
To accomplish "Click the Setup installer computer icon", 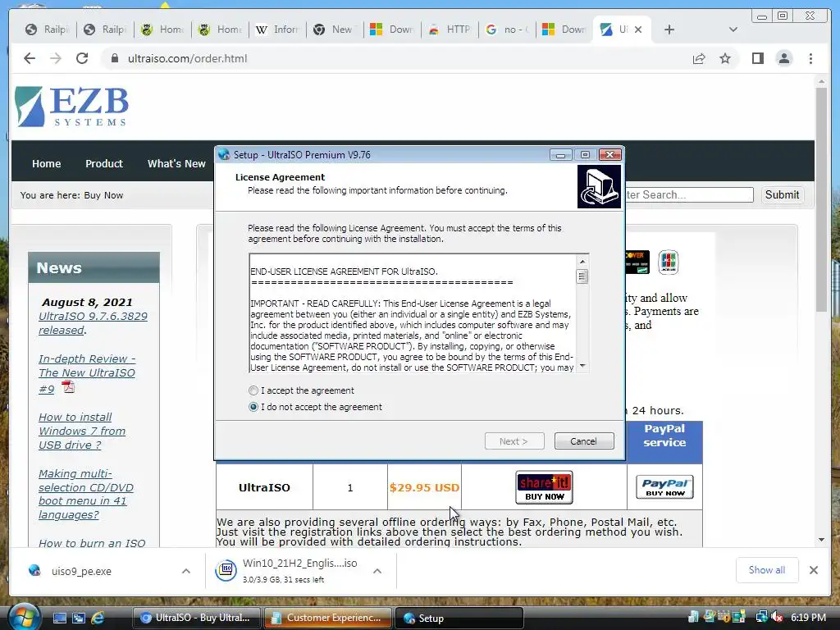I will (x=599, y=186).
